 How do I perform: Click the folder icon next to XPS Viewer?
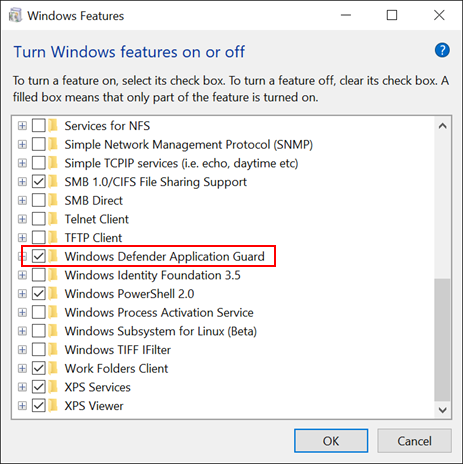coord(53,406)
